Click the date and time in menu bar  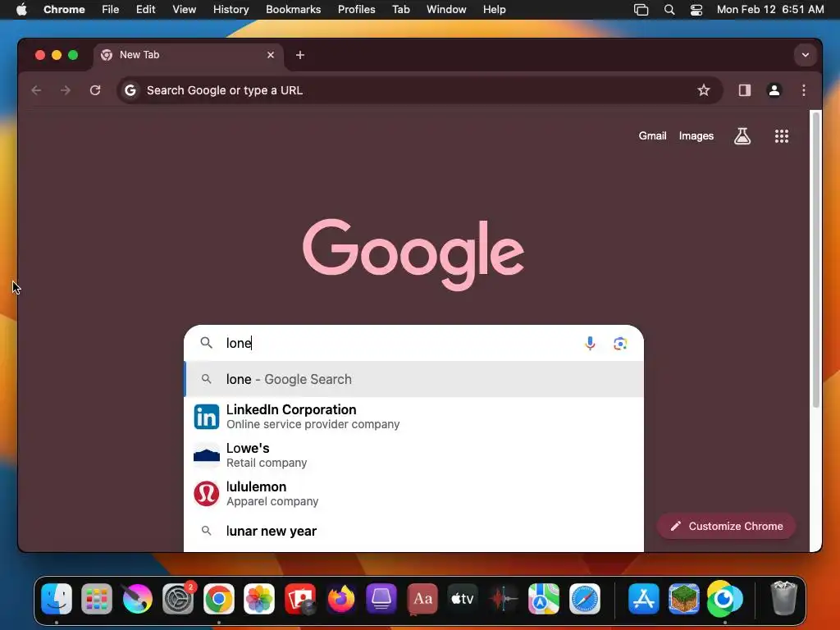tap(769, 10)
